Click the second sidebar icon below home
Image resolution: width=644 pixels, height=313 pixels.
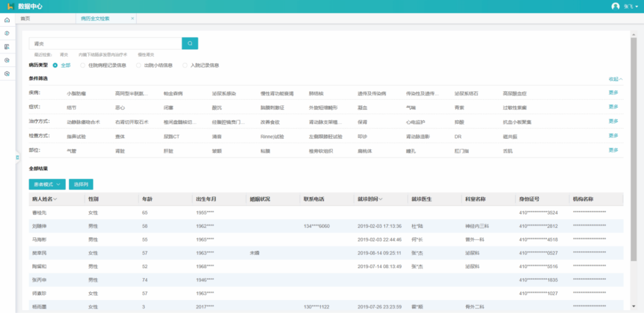pos(7,33)
